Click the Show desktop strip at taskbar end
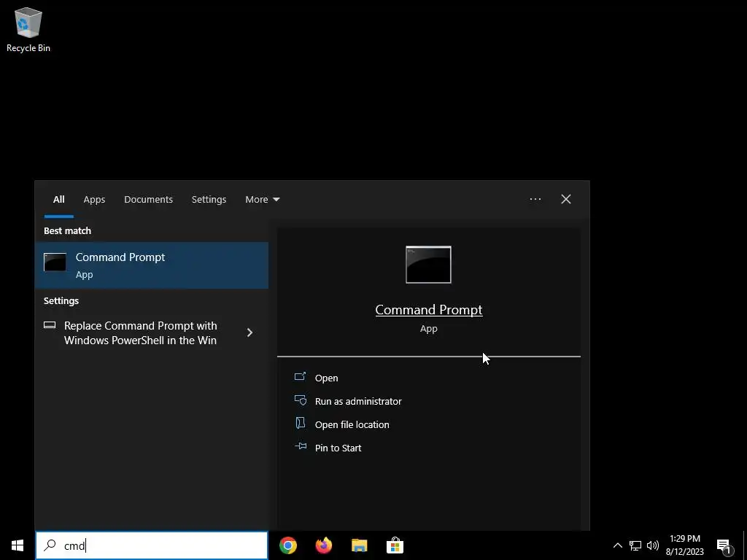This screenshot has width=747, height=560. tap(745, 545)
